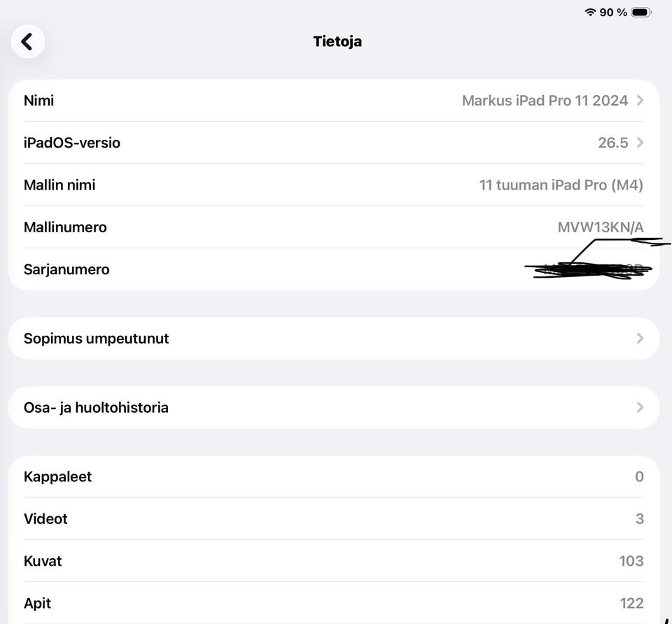Tap the Wi-Fi status icon

point(590,12)
